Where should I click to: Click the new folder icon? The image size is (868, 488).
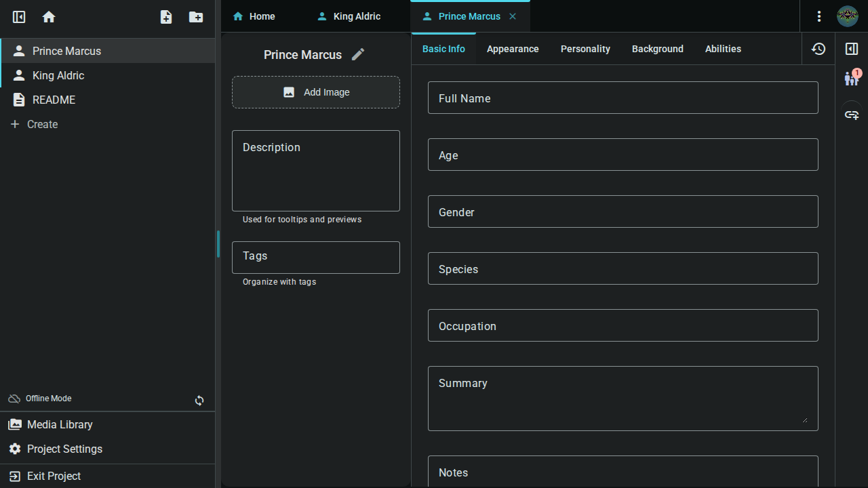click(196, 17)
